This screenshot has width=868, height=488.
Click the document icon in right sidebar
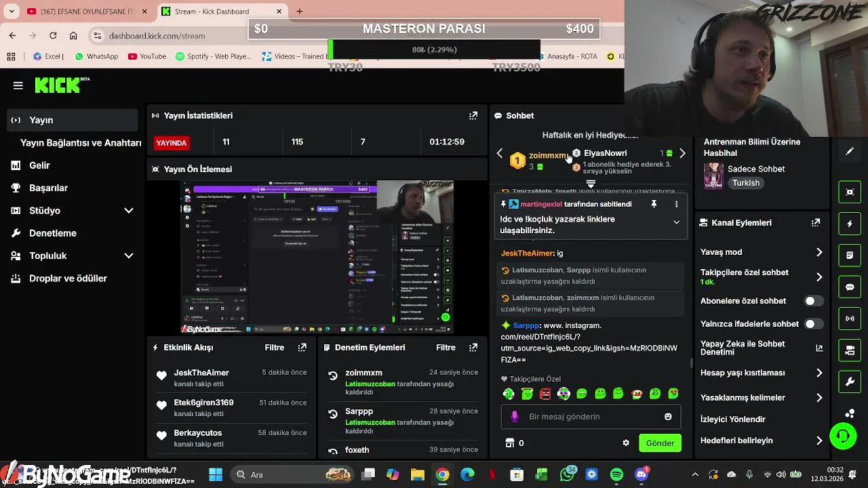click(x=850, y=256)
